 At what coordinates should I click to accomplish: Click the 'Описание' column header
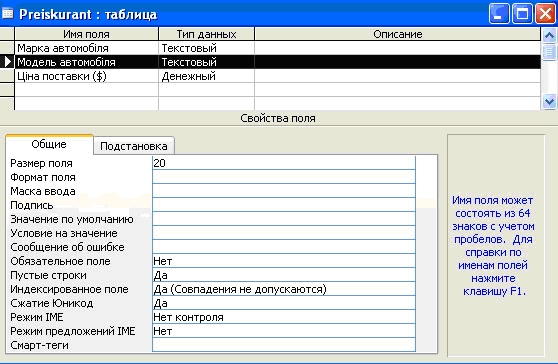pos(398,34)
